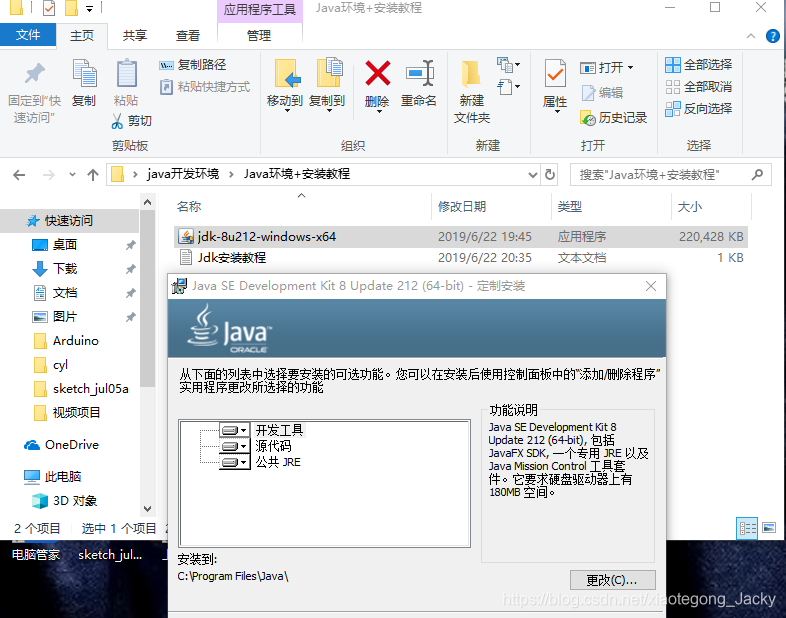Click Select all (全部选择)

(699, 65)
